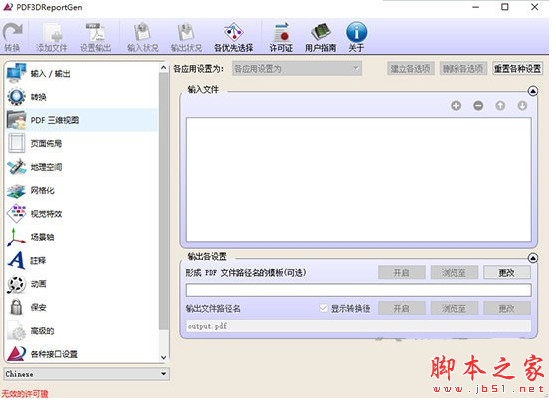Click 更改 button in 输出文件路径名 row

point(507,308)
